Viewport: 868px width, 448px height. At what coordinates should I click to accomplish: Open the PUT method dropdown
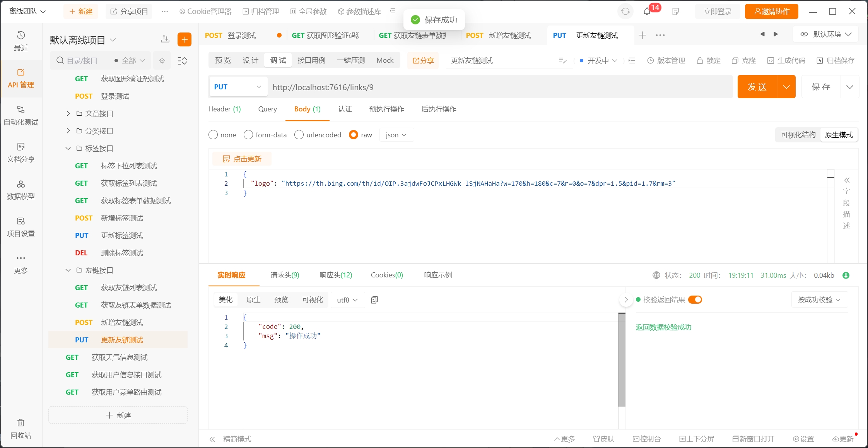point(238,87)
